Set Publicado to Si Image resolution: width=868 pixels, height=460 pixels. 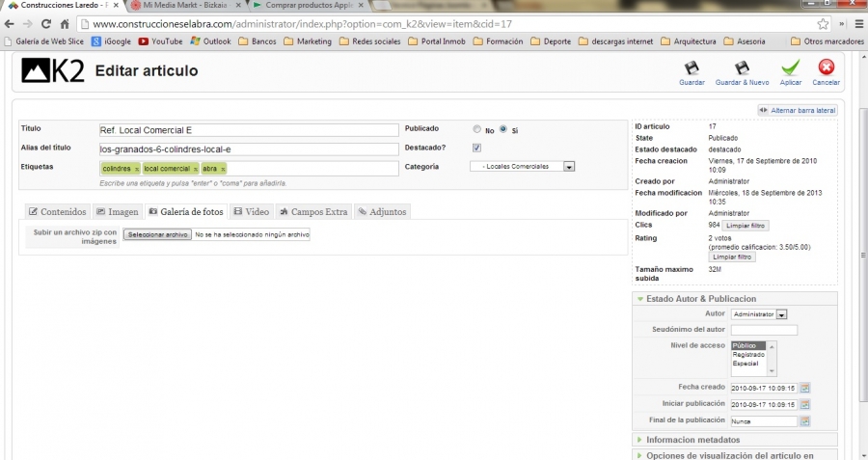click(502, 129)
